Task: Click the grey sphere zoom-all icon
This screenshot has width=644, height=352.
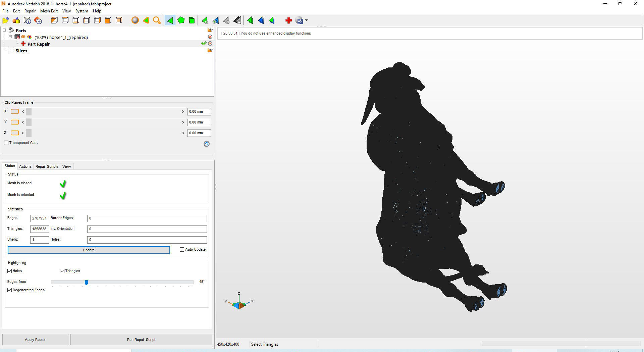Action: (135, 20)
